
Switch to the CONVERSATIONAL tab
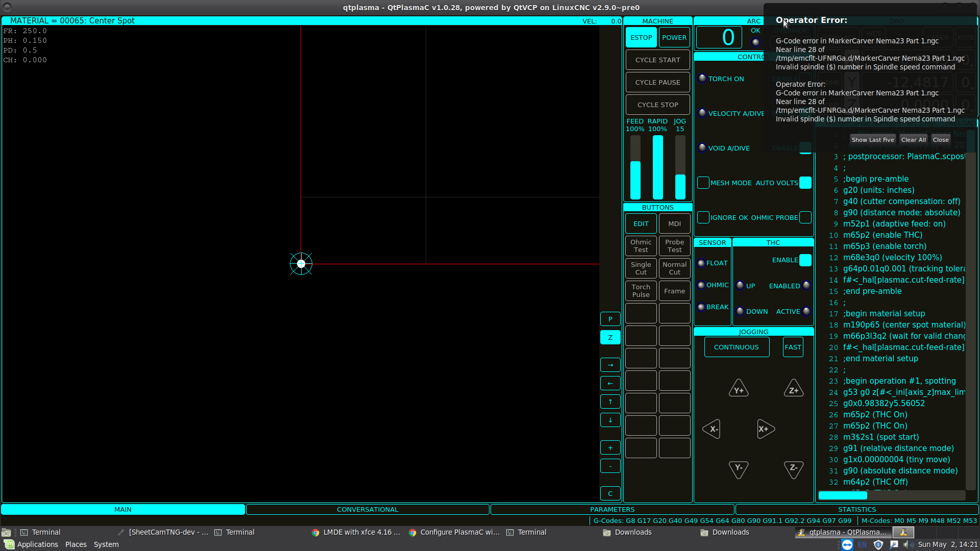point(367,509)
